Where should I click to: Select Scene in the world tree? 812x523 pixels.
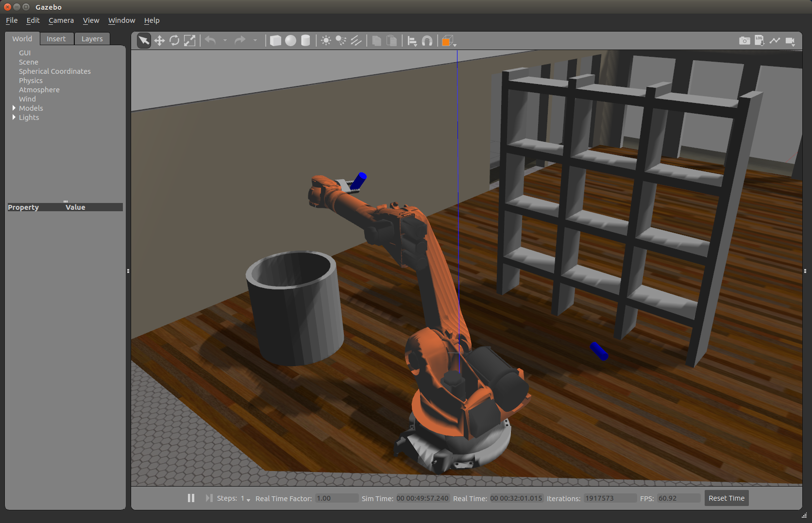click(x=29, y=62)
